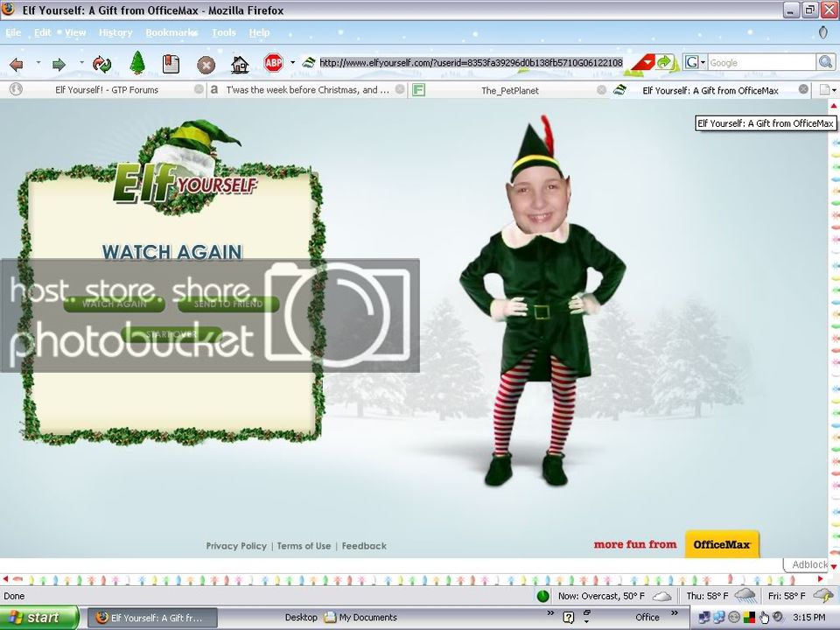This screenshot has width=840, height=630.
Task: Switch to Elf Yourself! - GTP Forums tab
Action: 107,90
